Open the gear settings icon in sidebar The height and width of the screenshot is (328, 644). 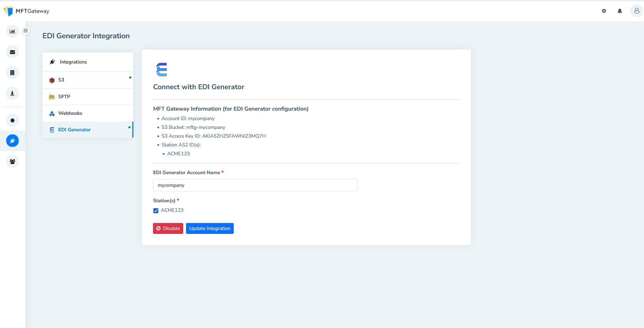(12, 120)
